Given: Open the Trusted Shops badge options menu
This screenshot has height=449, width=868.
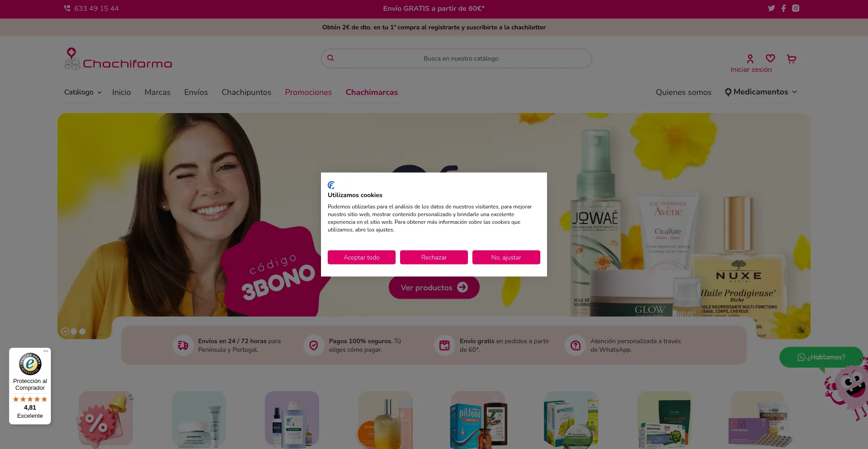Looking at the screenshot, I should pos(46,351).
